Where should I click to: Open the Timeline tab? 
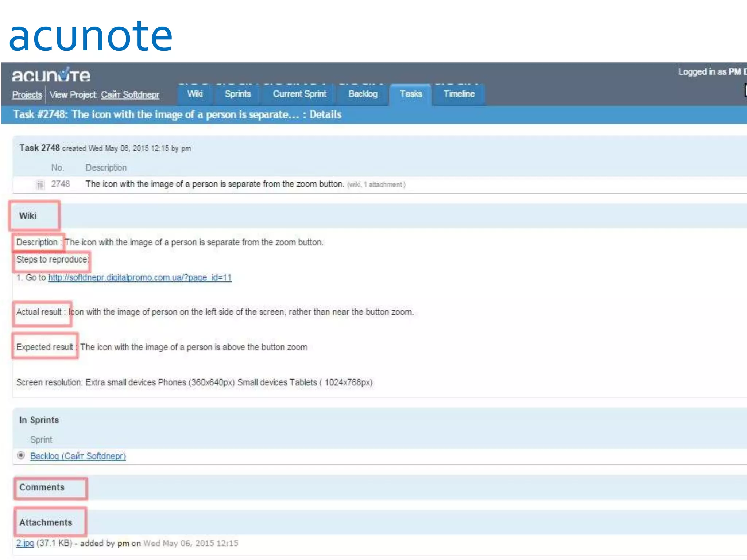click(x=459, y=94)
